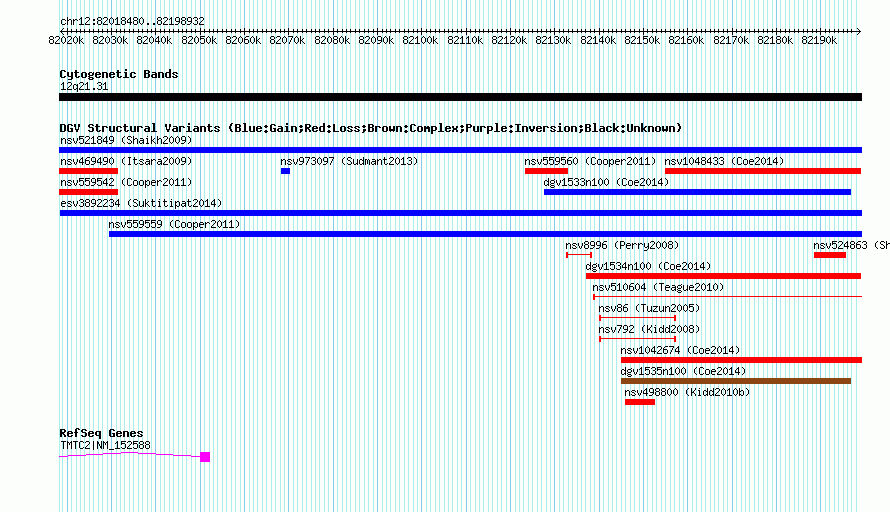Click the nsv86 (Tuzun2005) variant label
Screen dimensions: 890x512
[x=649, y=308]
